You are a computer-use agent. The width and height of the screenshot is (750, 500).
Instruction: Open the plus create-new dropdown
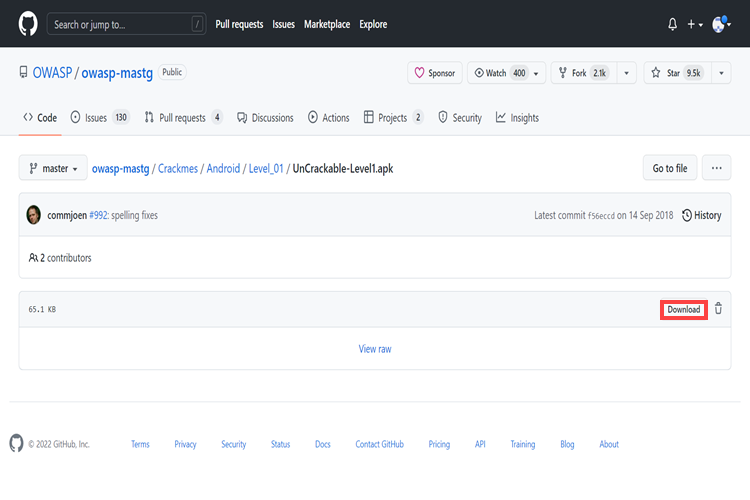coord(695,24)
